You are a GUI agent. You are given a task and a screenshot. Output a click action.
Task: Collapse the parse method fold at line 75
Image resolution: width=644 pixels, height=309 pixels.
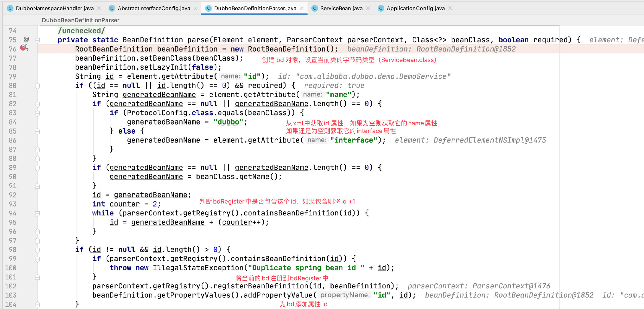pyautogui.click(x=37, y=40)
